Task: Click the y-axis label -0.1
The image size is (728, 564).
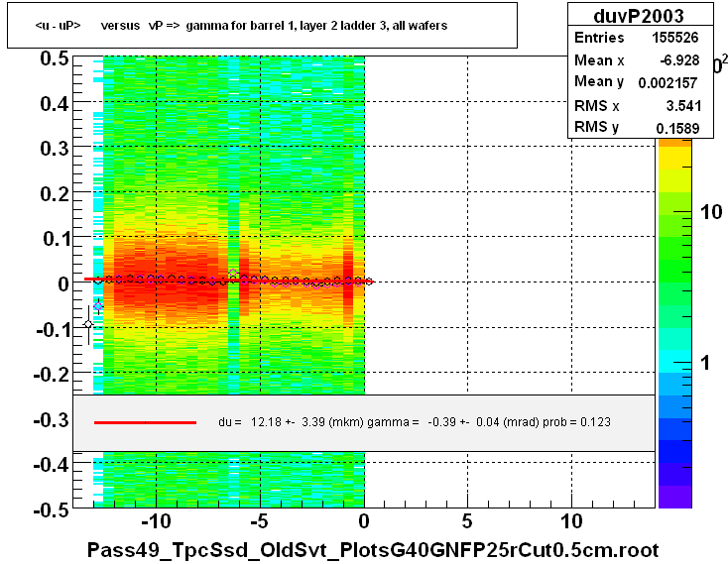Action: pos(53,330)
